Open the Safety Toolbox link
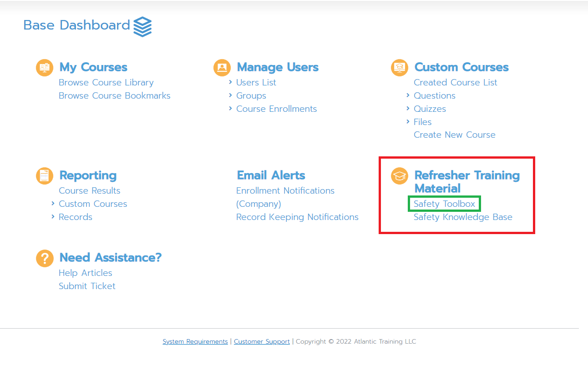The height and width of the screenshot is (365, 588). click(x=445, y=204)
